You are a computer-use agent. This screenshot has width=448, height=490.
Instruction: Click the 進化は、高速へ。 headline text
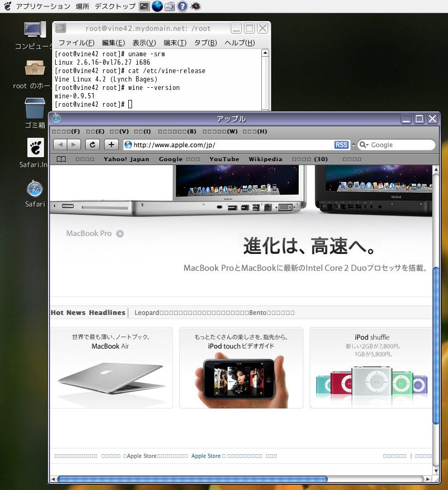(x=309, y=246)
